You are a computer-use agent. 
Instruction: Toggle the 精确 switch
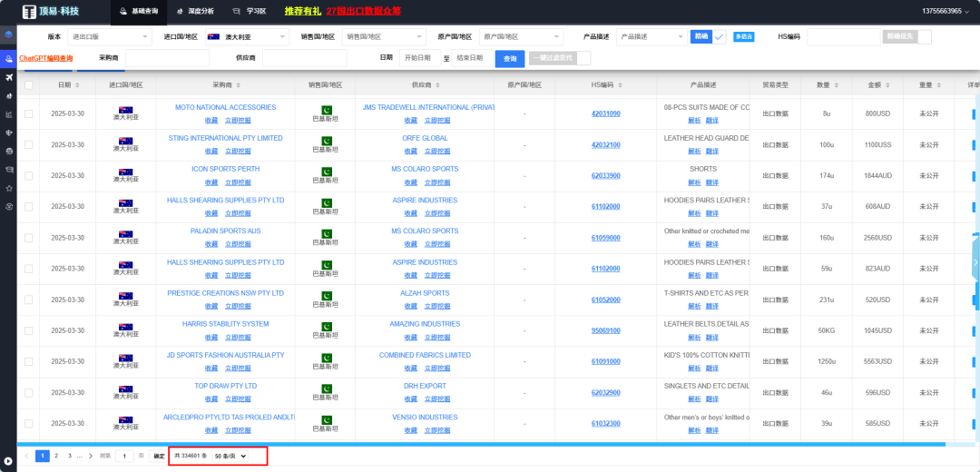(x=708, y=37)
